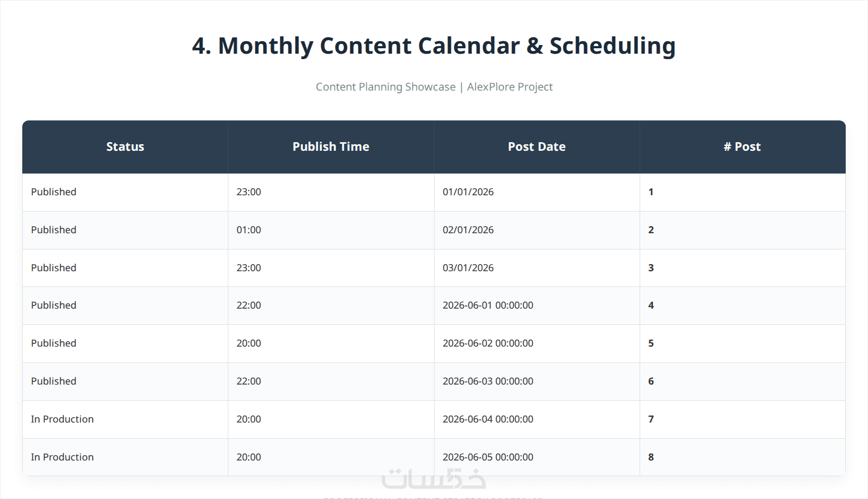Screen dimensions: 868x499
Task: Select date 2026-06-04 00:00:00 cell
Action: 537,419
